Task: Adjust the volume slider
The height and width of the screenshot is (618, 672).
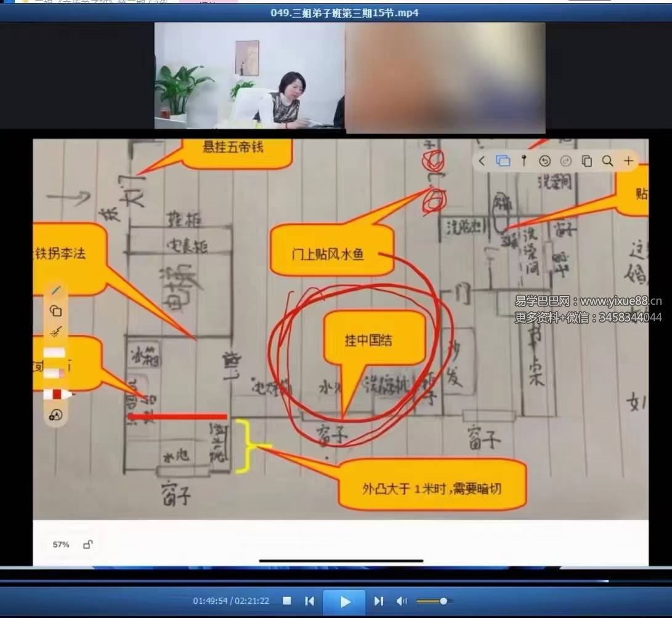Action: (x=442, y=601)
